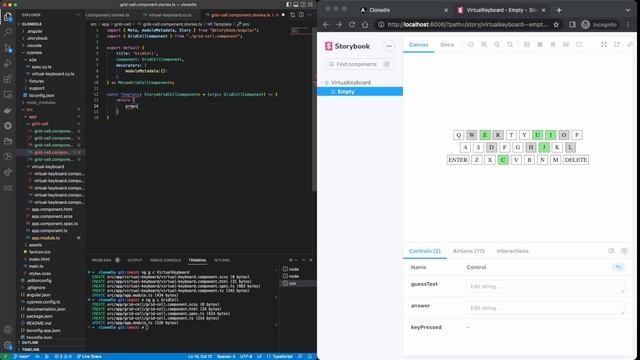The image size is (640, 360).
Task: Open Run and Debug view in VS Code
Action: (8, 63)
